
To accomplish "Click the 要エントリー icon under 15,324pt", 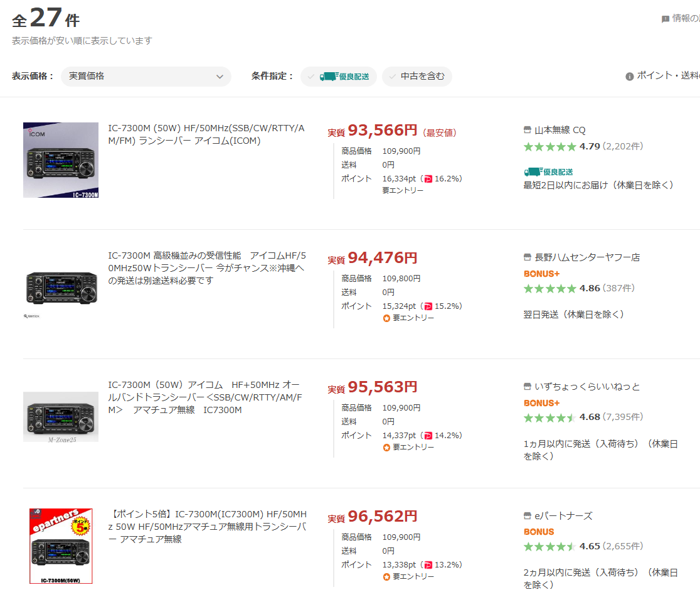I will [386, 318].
